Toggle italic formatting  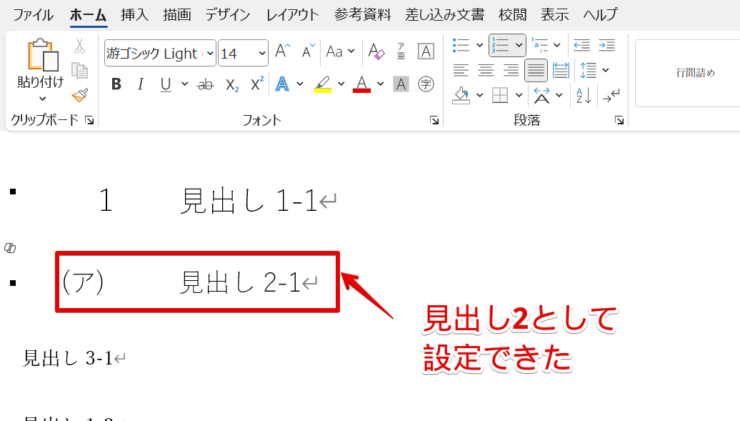(x=140, y=84)
